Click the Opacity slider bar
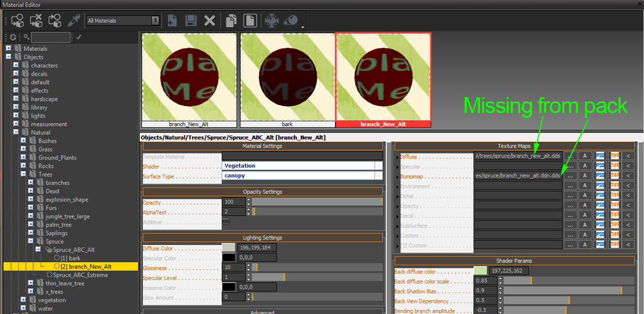 [x=317, y=202]
